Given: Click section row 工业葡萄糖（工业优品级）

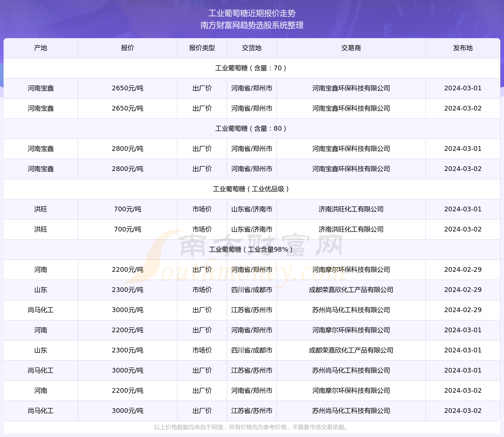Looking at the screenshot, I should (252, 189).
